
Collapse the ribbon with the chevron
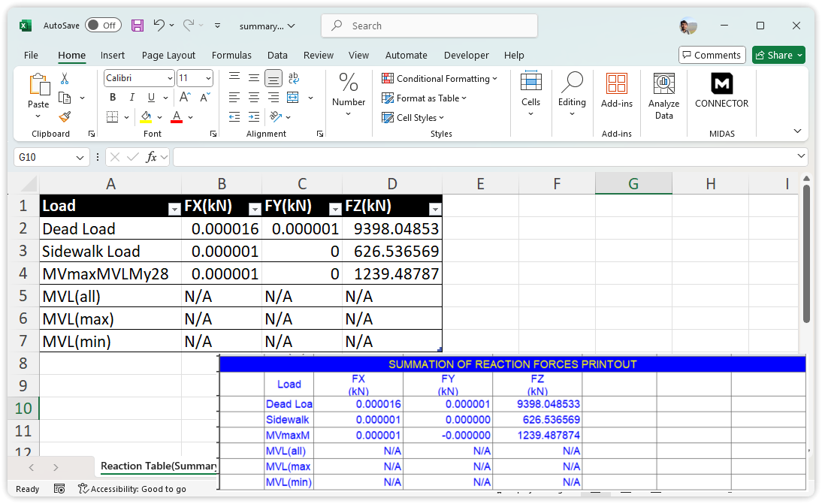(x=797, y=131)
